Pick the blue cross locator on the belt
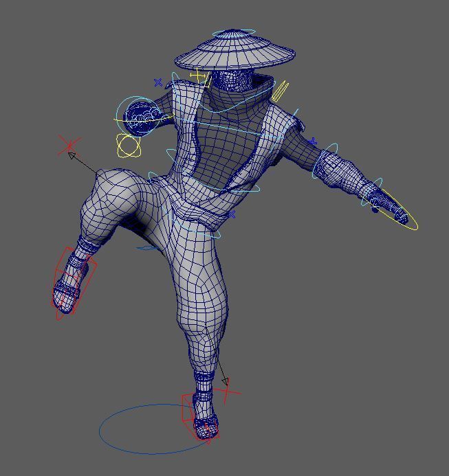The width and height of the screenshot is (449, 476). tap(232, 214)
